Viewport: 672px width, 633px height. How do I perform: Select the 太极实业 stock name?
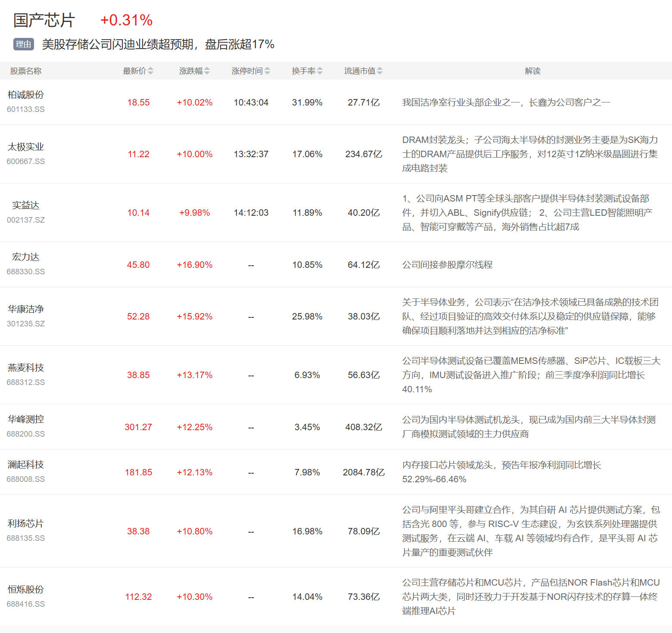26,147
